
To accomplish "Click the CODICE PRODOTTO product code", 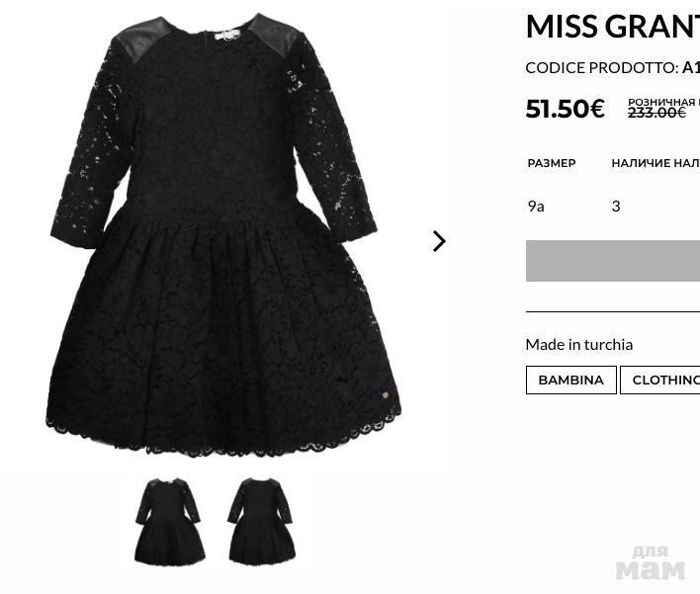I will point(613,68).
